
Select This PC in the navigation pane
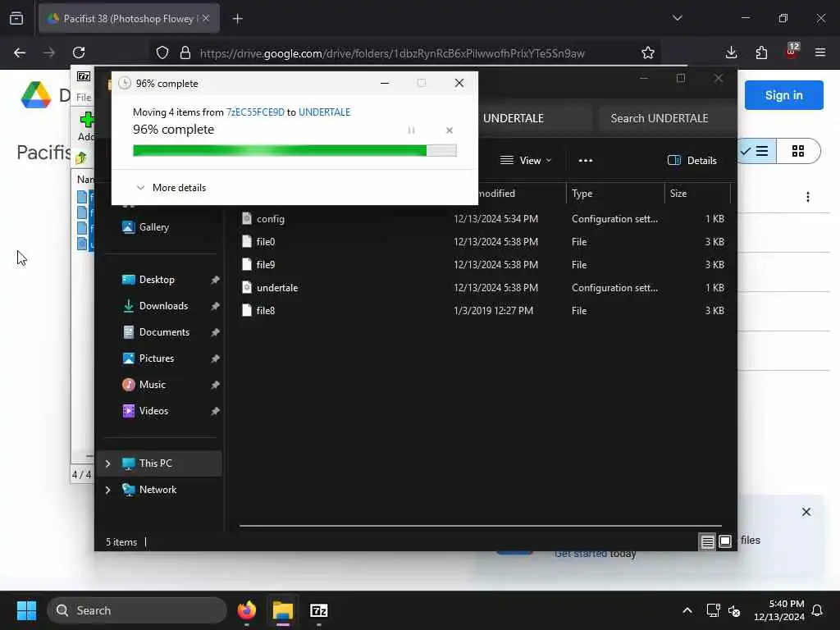158,463
